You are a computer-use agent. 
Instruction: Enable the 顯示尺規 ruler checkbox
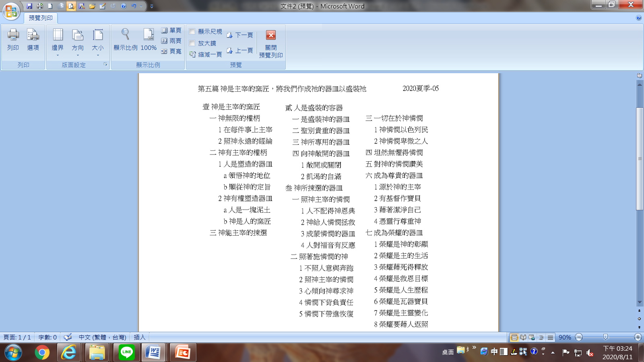coord(192,31)
